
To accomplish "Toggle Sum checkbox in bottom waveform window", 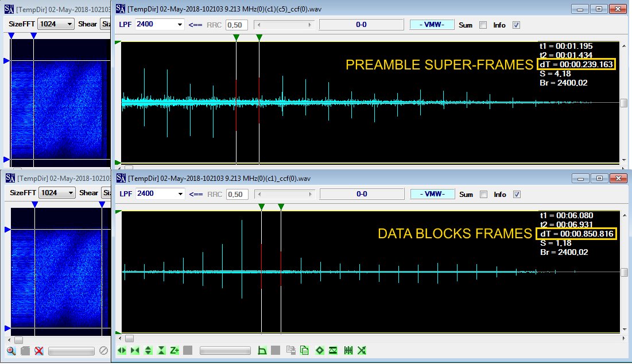I will pyautogui.click(x=483, y=194).
